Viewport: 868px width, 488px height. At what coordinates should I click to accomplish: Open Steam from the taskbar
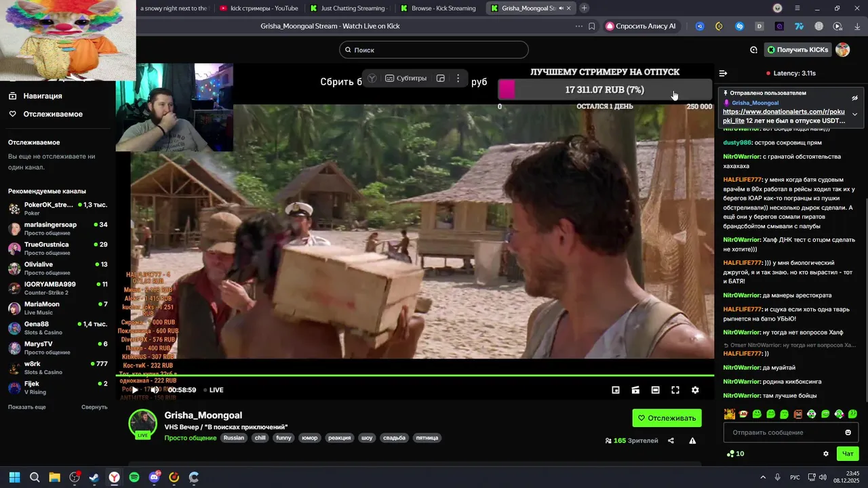click(94, 477)
